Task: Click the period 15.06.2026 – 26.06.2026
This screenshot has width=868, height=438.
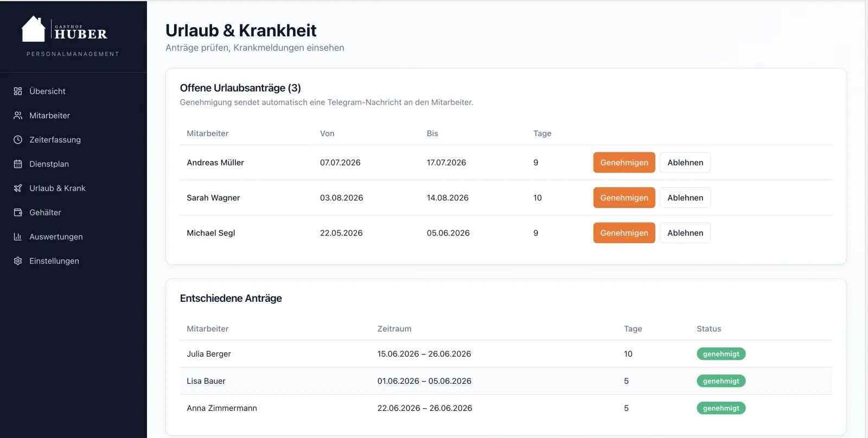Action: [424, 354]
